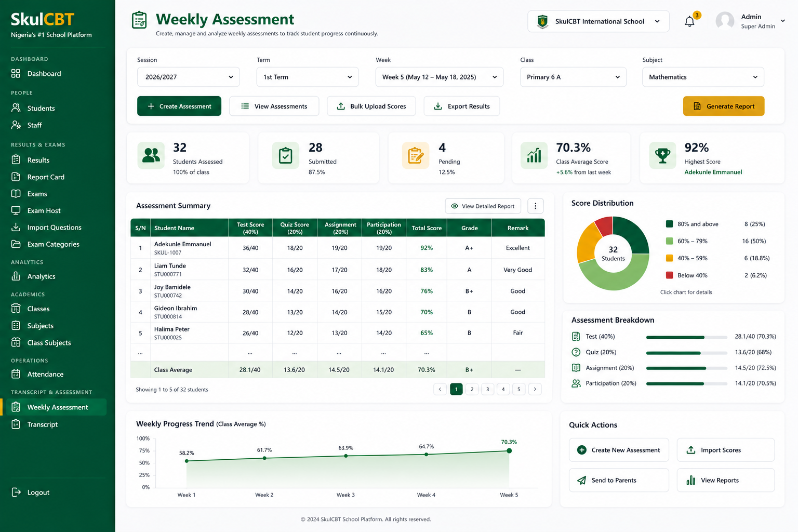The height and width of the screenshot is (532, 798).
Task: Expand the Class dropdown Primary 6 A
Action: [573, 77]
